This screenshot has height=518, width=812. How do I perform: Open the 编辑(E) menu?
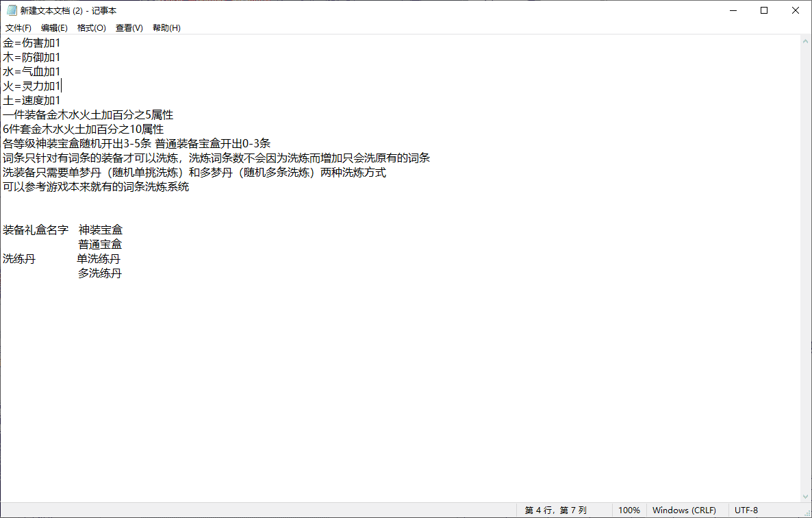(x=54, y=28)
